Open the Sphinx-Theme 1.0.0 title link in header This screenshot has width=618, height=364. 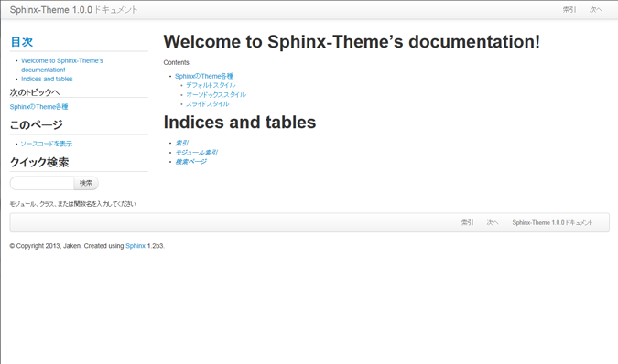(74, 10)
